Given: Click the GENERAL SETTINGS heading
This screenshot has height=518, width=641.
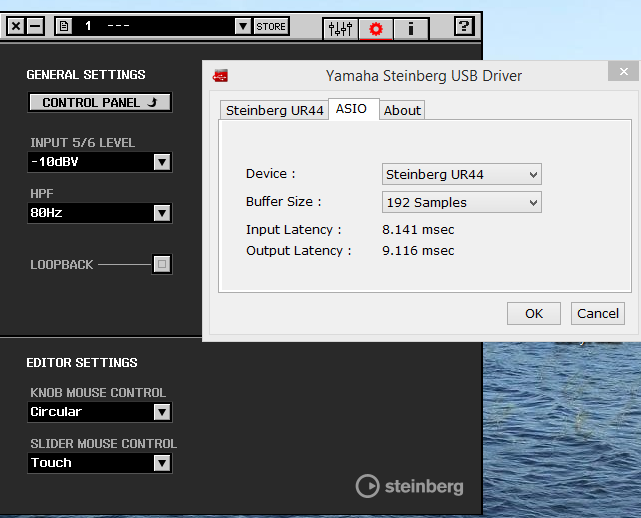Looking at the screenshot, I should point(86,75).
